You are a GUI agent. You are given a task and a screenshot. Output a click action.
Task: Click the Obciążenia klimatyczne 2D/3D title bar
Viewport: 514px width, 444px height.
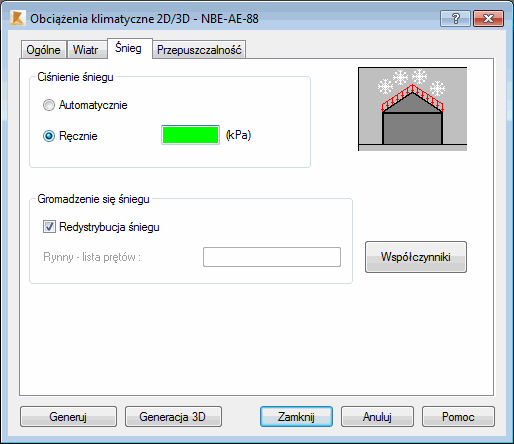point(144,19)
